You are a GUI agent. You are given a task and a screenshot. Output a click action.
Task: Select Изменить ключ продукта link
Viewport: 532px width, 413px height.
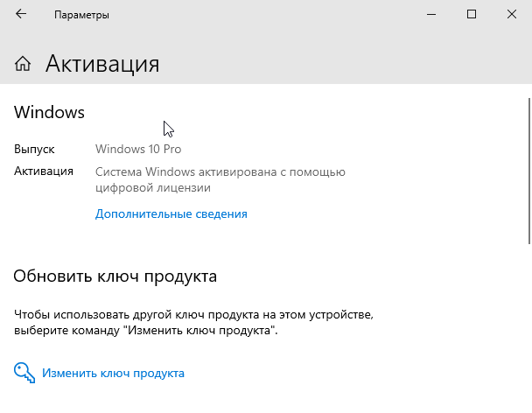coord(113,374)
